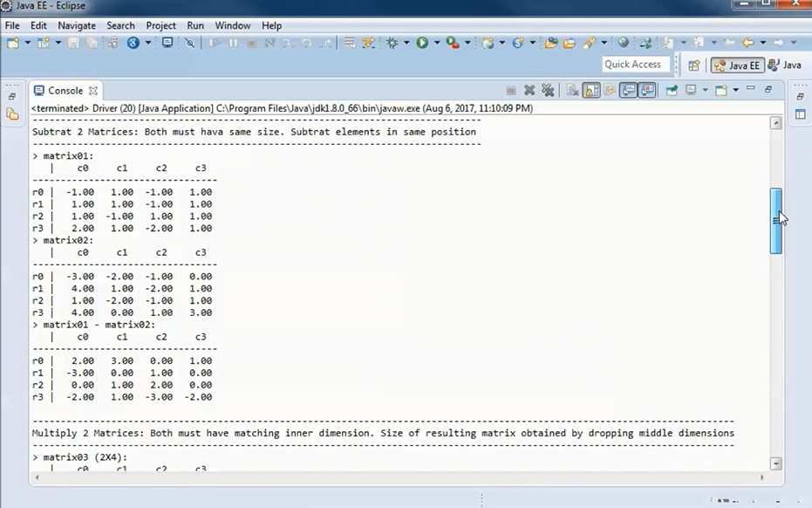Click the Clear Console icon
The width and height of the screenshot is (812, 508).
tap(572, 91)
